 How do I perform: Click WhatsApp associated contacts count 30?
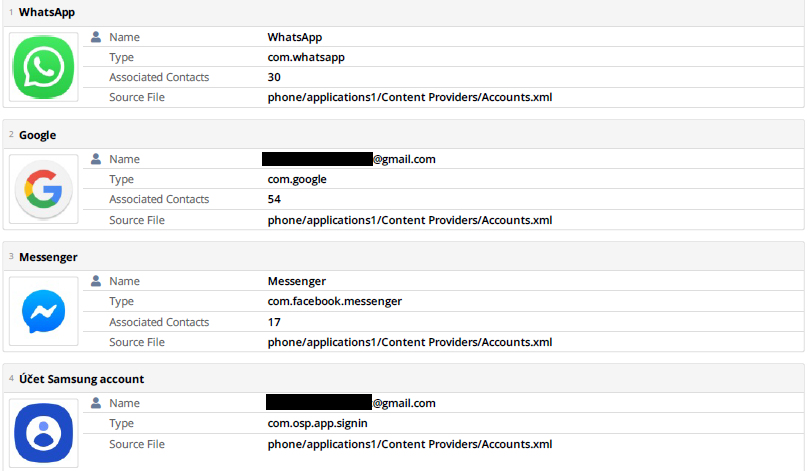coord(274,77)
